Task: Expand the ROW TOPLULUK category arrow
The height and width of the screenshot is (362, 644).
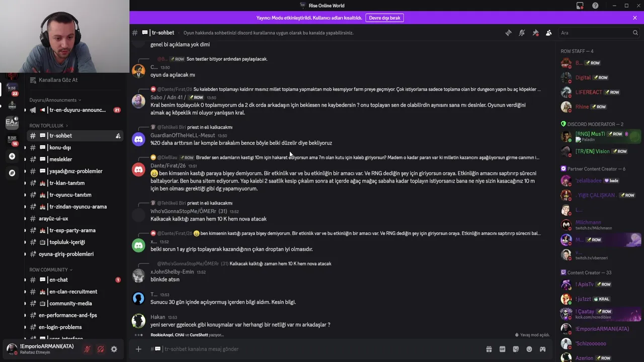Action: pos(66,126)
